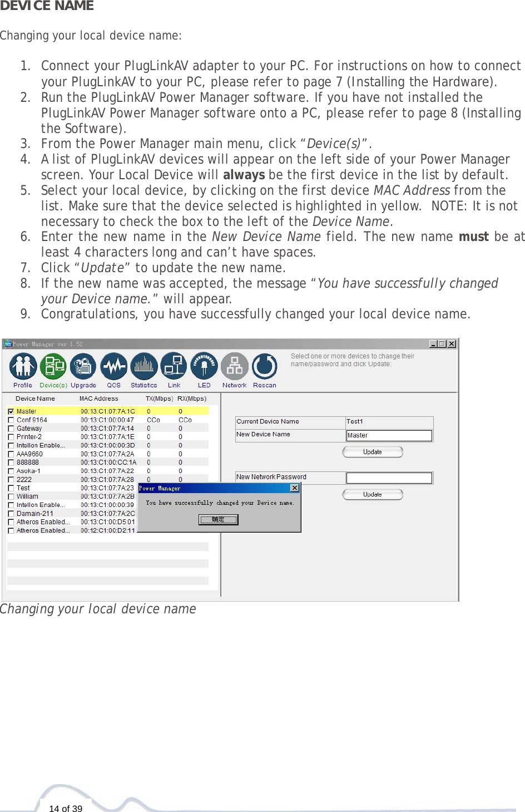Viewport: 525px width, 812px height.
Task: Open the QOS settings
Action: 113,366
